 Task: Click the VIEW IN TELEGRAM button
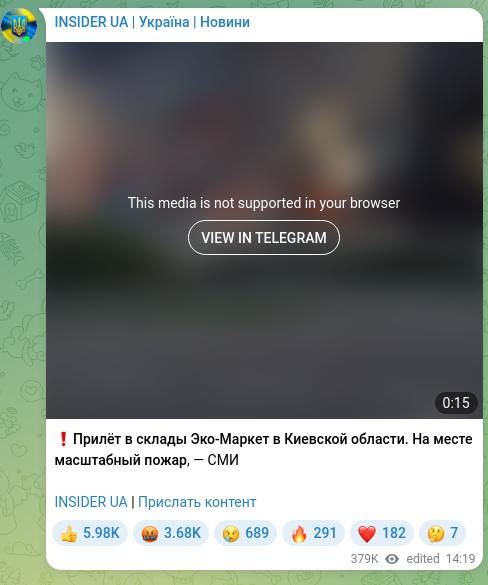(264, 238)
